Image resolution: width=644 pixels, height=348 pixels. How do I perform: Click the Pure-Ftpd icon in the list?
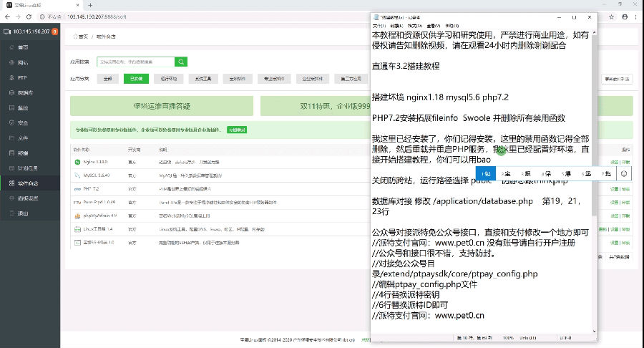click(x=77, y=203)
